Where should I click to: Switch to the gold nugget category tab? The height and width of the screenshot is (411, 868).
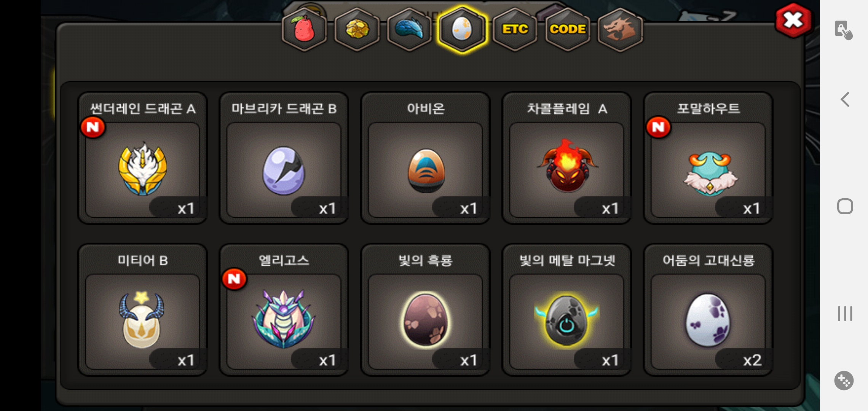pos(357,30)
